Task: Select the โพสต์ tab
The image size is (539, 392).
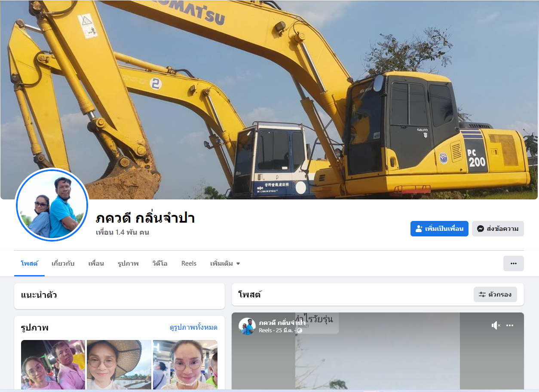Action: click(x=29, y=263)
